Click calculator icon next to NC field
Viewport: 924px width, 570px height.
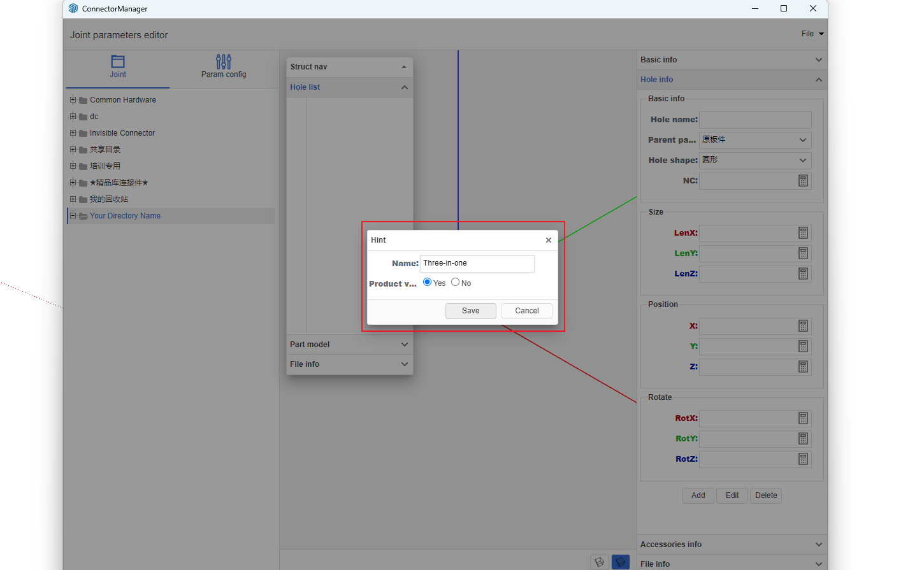click(x=803, y=181)
